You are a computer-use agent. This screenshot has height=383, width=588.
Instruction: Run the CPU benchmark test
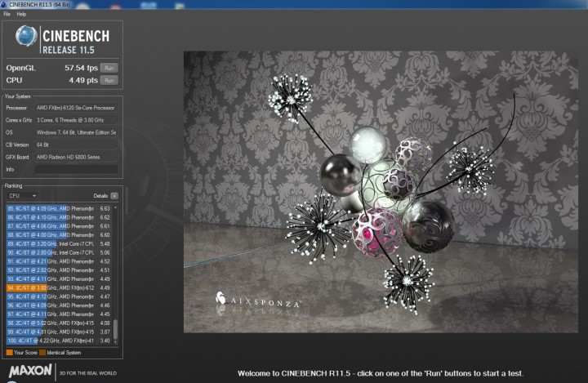tap(109, 80)
